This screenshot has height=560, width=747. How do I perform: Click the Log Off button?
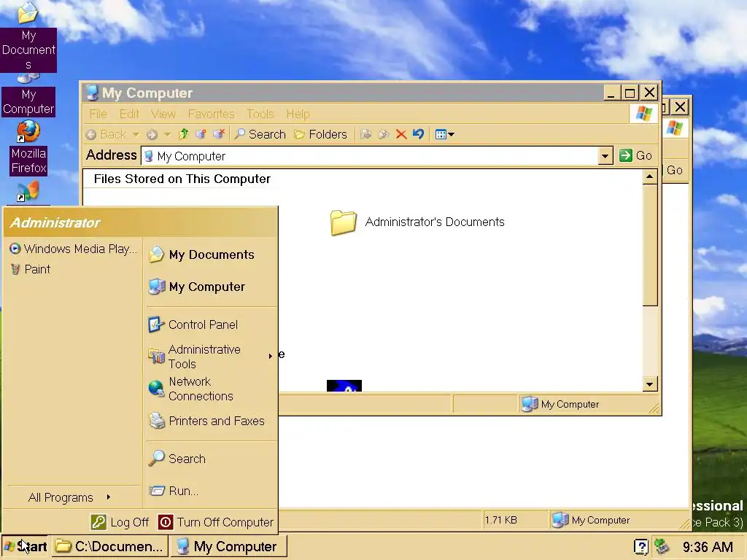pyautogui.click(x=120, y=522)
